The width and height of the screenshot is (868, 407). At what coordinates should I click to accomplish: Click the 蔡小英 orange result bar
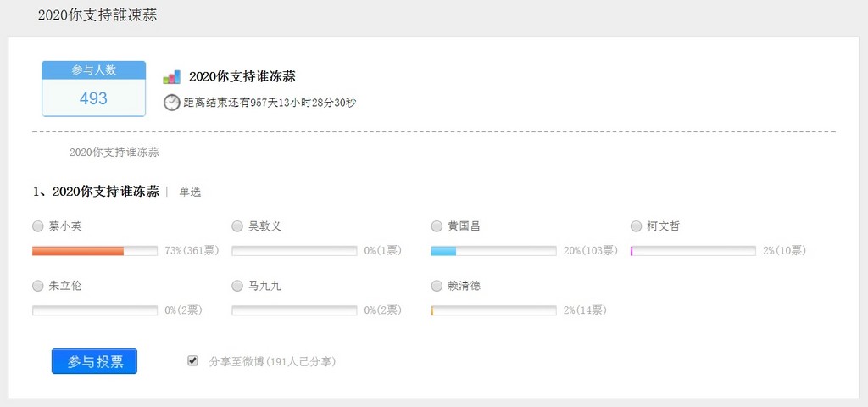(x=78, y=251)
